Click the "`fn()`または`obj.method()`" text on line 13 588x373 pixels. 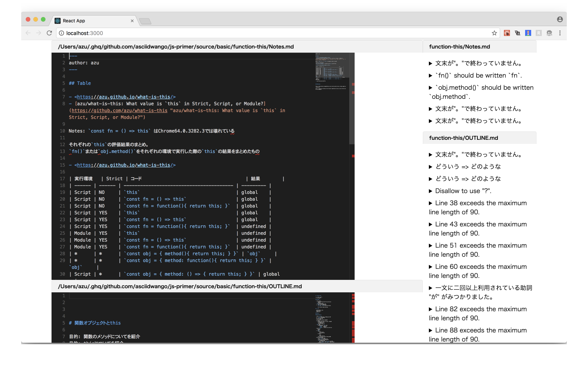click(x=102, y=151)
